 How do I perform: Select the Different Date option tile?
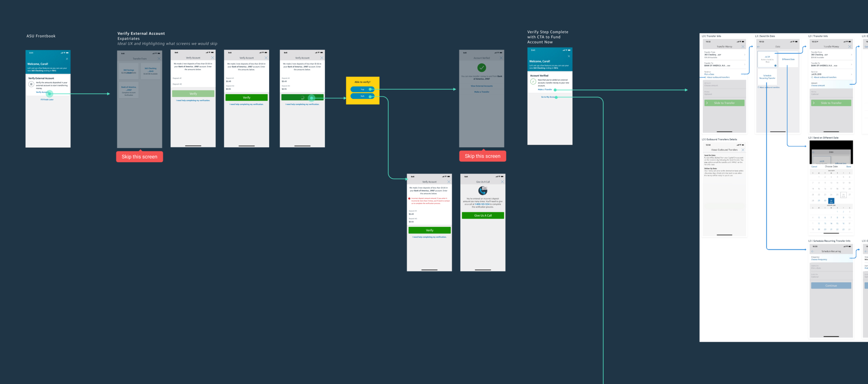[x=788, y=59]
